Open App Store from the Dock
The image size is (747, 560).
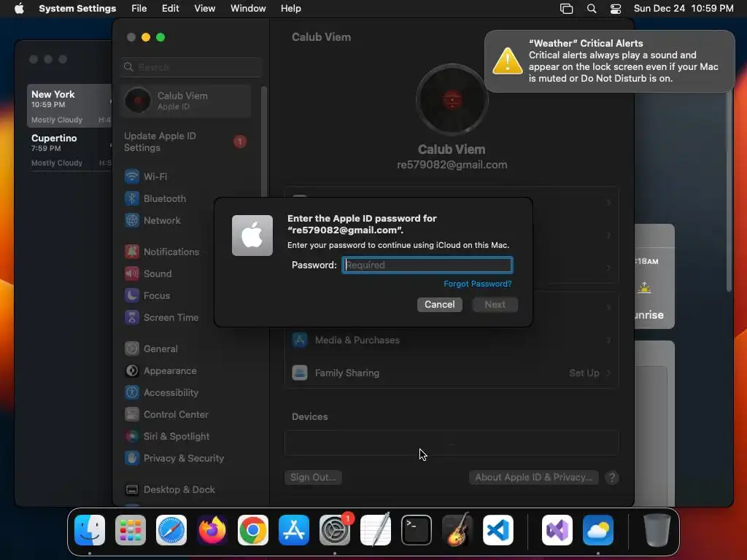(x=294, y=530)
